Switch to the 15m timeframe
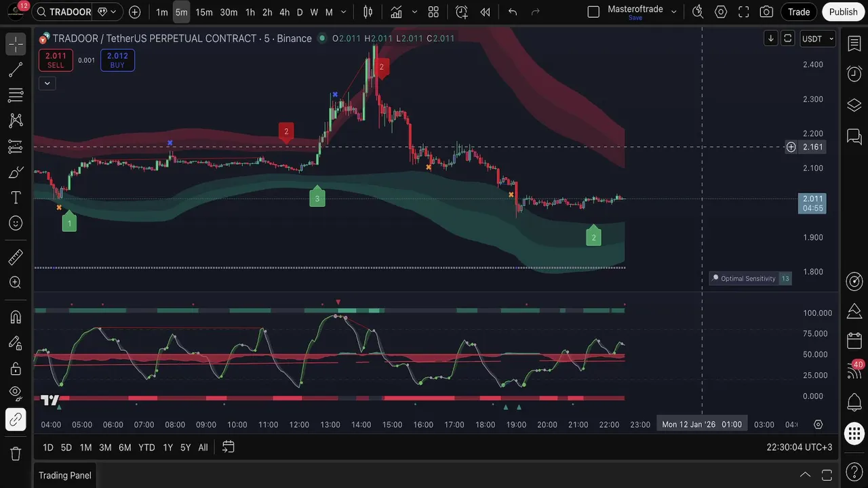Screen dimensions: 868x488 pos(203,12)
